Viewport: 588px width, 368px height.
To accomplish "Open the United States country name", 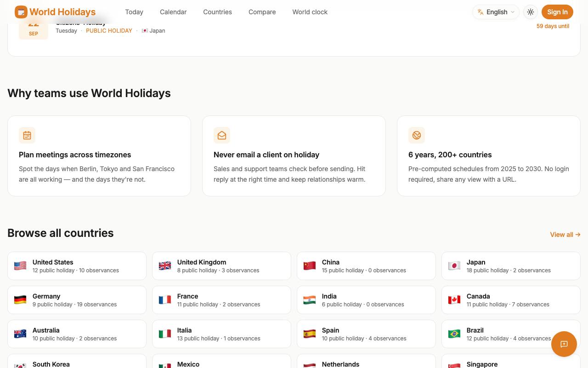I will tap(53, 262).
